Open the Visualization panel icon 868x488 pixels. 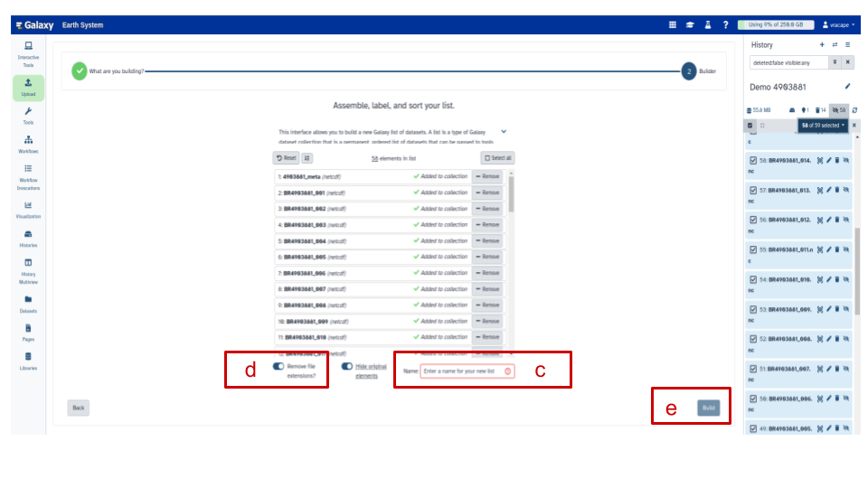pos(28,210)
